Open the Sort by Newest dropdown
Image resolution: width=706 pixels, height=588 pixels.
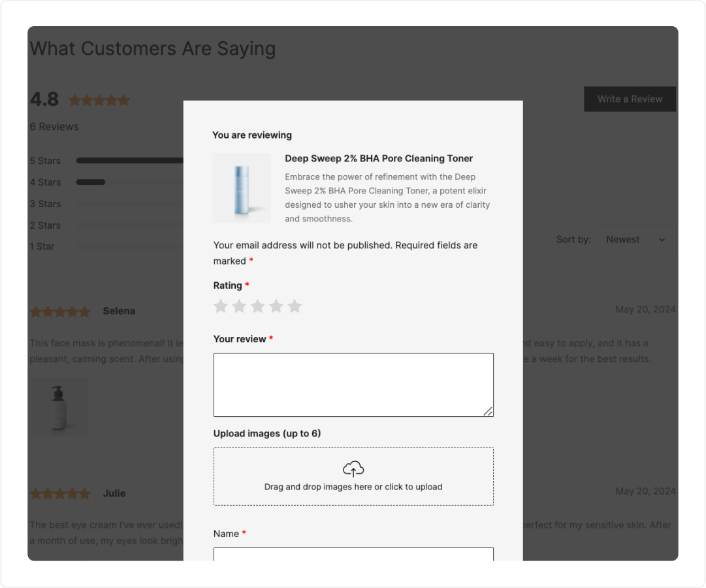[x=635, y=240]
